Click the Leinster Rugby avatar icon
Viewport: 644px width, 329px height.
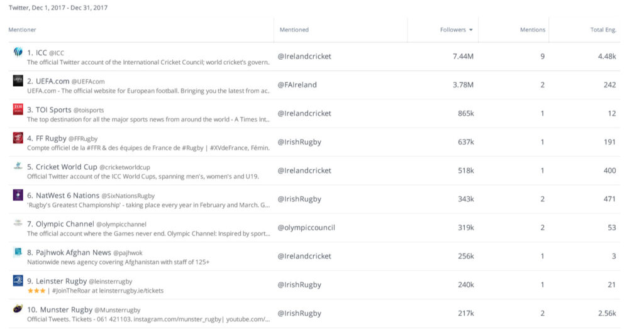(x=18, y=281)
